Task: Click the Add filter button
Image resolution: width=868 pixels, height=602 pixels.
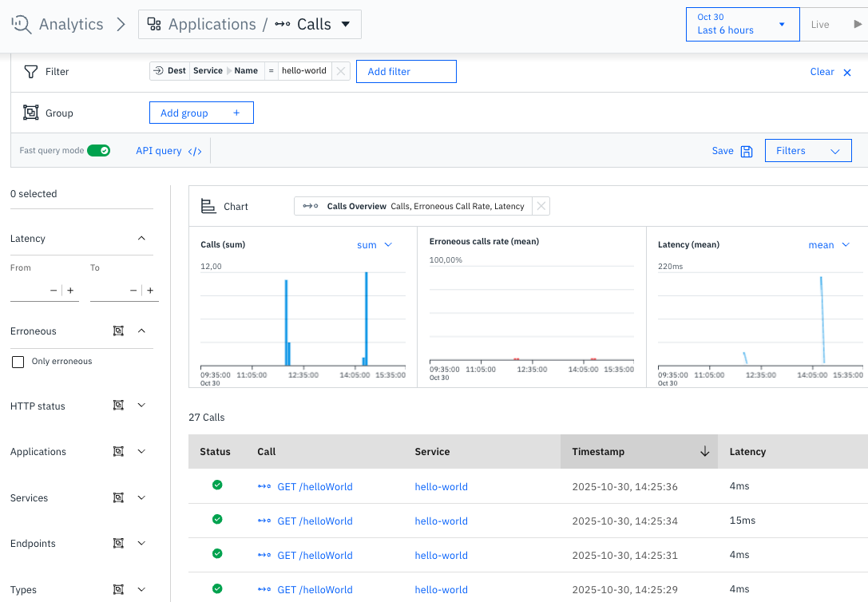Action: (406, 71)
